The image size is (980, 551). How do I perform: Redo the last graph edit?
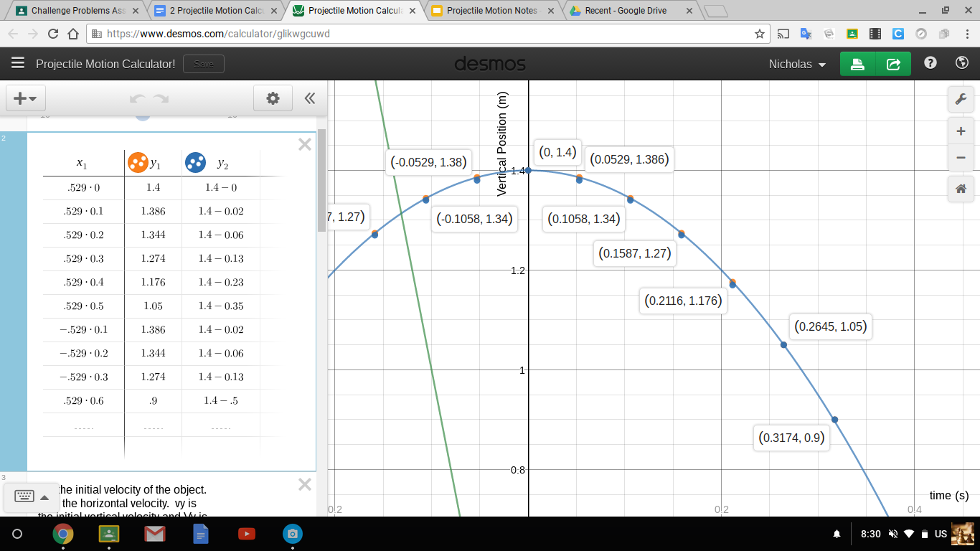pos(161,99)
